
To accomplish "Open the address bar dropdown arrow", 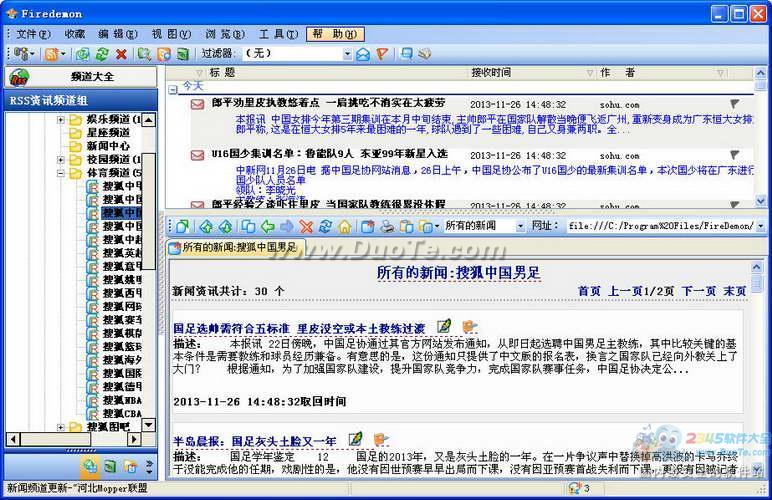I will coord(761,226).
